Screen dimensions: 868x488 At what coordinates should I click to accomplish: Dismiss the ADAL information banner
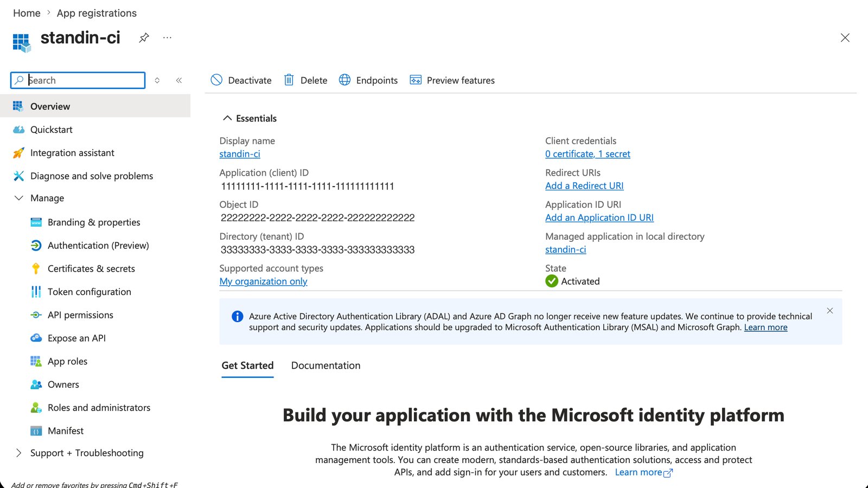(x=829, y=311)
